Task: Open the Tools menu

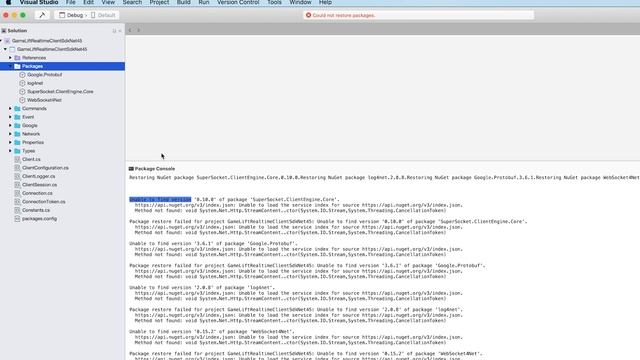Action: pos(274,2)
